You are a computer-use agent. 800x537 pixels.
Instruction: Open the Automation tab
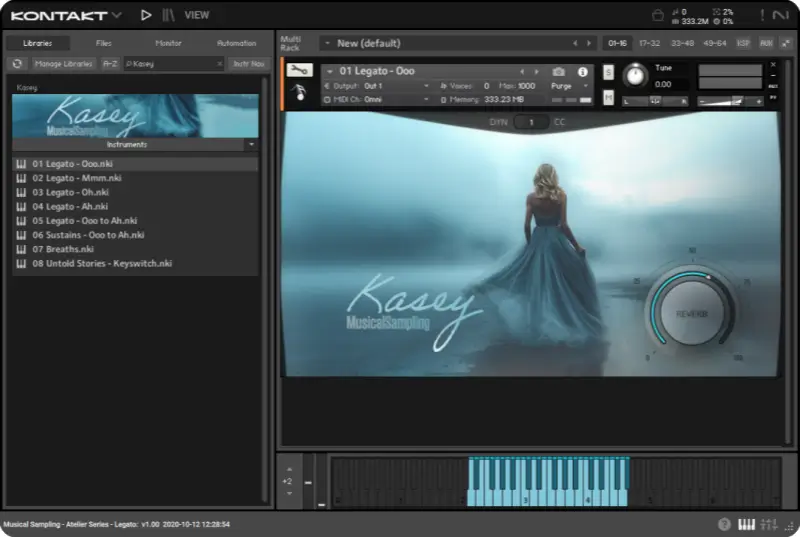point(236,43)
